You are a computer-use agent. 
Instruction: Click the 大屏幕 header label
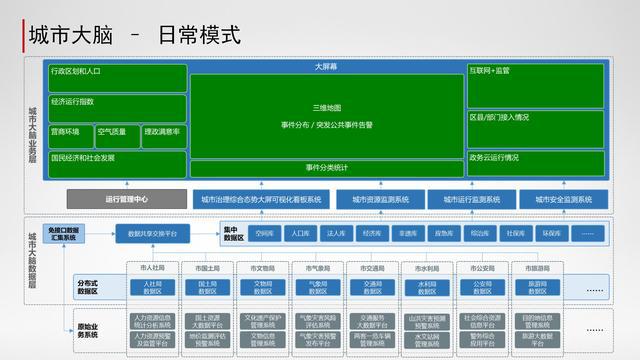point(326,67)
